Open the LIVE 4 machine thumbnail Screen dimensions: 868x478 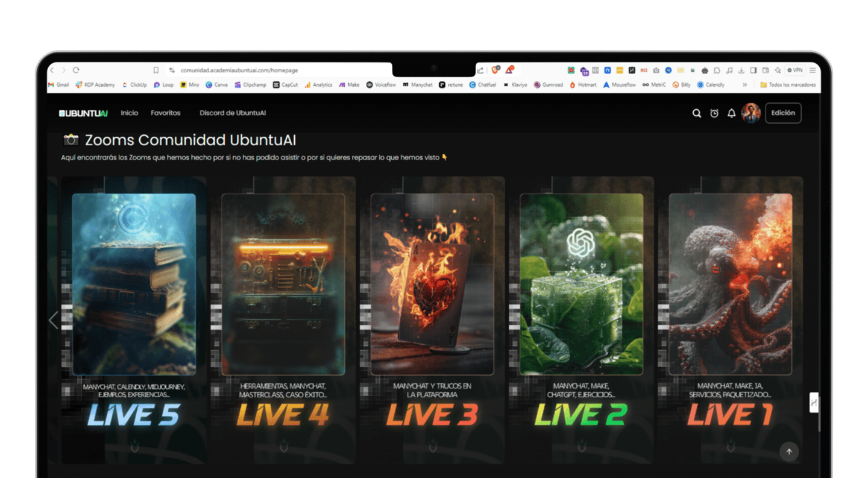[x=283, y=285]
